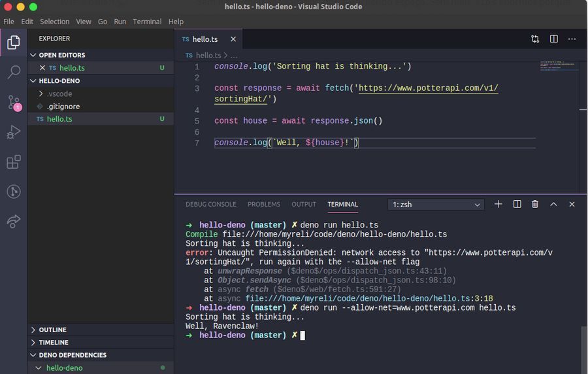Expand the OUTLINE section

pyautogui.click(x=52, y=330)
